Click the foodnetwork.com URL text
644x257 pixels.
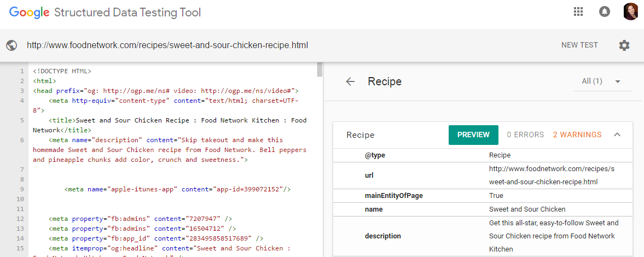(x=167, y=45)
